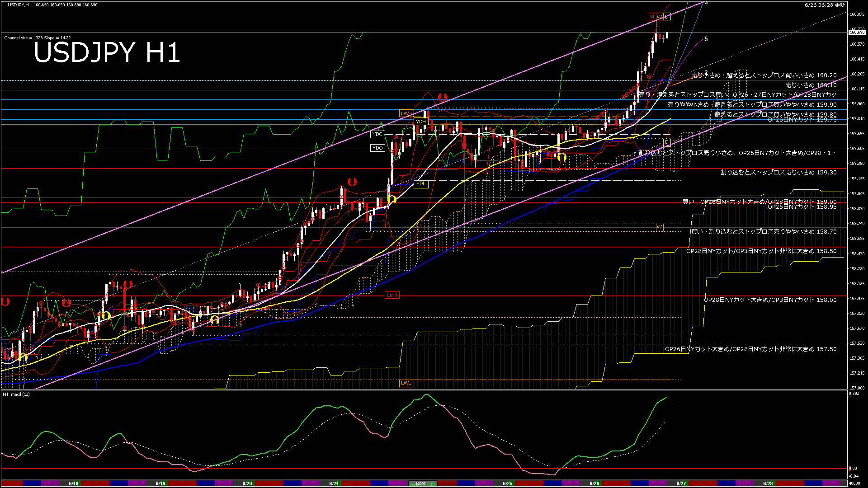Viewport: 868px width, 488px height.
Task: Click the YDL yesterday-low label box
Action: pyautogui.click(x=420, y=183)
